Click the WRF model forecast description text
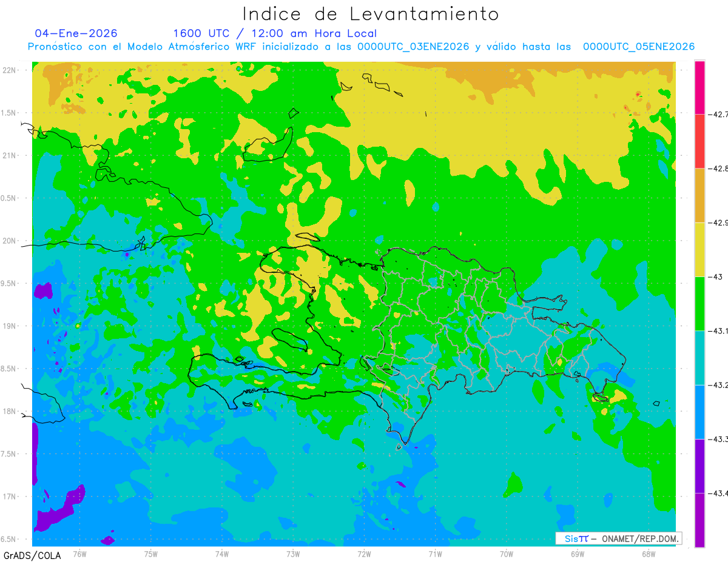Image resolution: width=728 pixels, height=562 pixels. [361, 47]
